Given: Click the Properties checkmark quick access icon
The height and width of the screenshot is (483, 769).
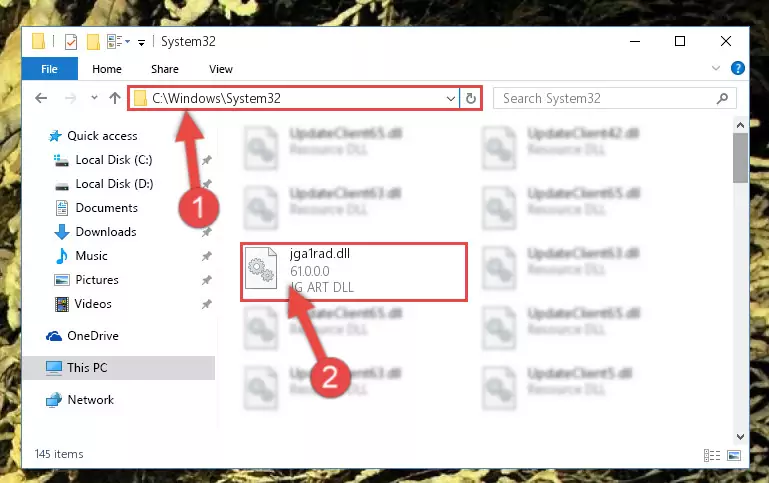Looking at the screenshot, I should (71, 42).
